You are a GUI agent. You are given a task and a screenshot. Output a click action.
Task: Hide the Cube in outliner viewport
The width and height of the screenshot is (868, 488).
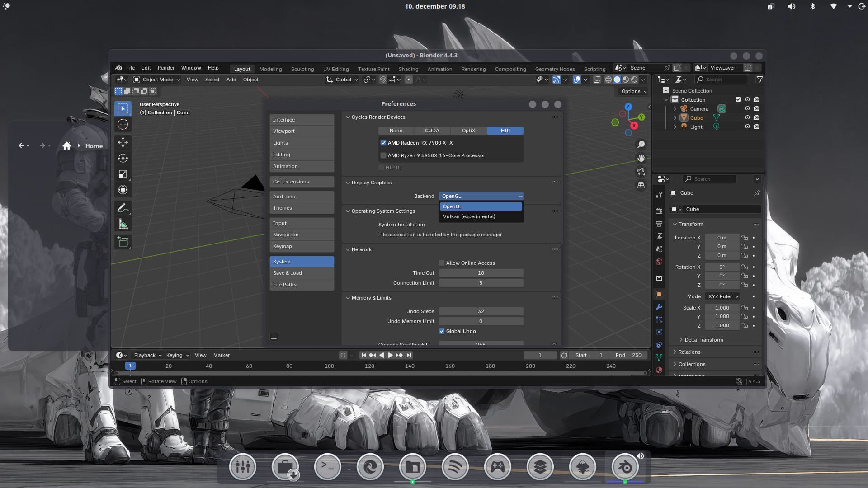click(747, 117)
